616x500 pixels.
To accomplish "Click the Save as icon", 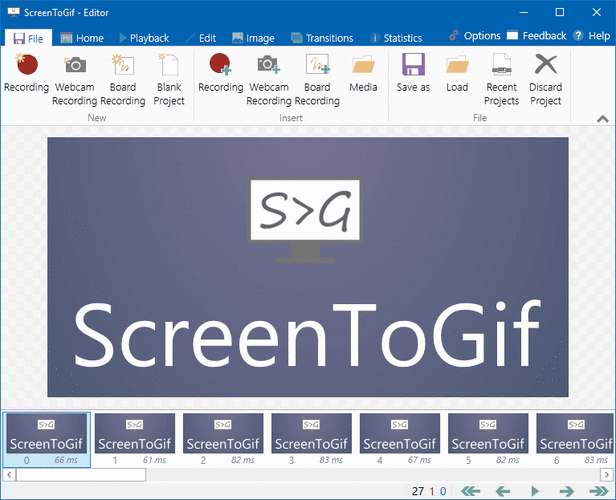I will click(x=413, y=76).
